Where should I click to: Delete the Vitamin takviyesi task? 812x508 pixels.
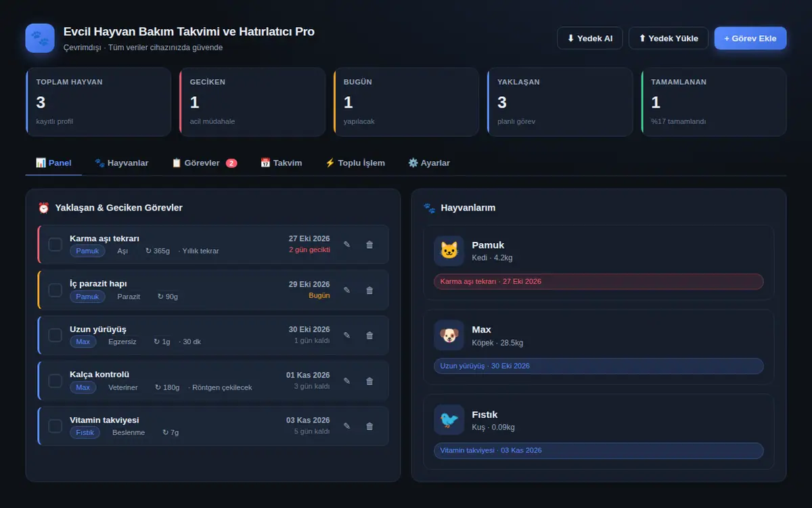pyautogui.click(x=369, y=426)
